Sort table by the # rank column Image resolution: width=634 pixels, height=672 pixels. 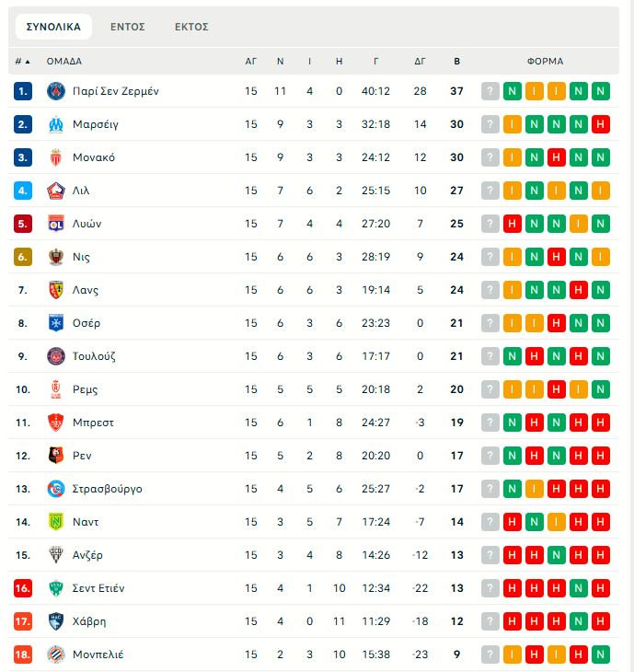[x=22, y=62]
